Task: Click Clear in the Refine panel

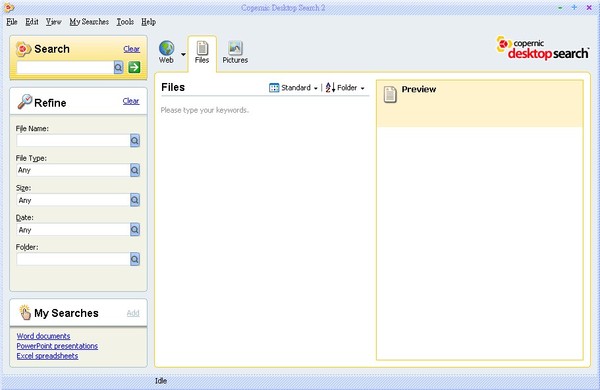Action: pos(131,101)
